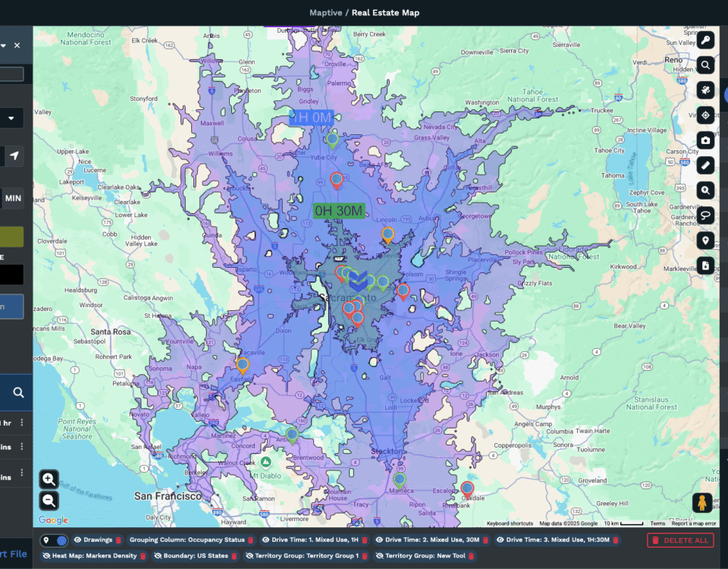Click the DELETE ALL button
728x569 pixels.
pyautogui.click(x=680, y=540)
